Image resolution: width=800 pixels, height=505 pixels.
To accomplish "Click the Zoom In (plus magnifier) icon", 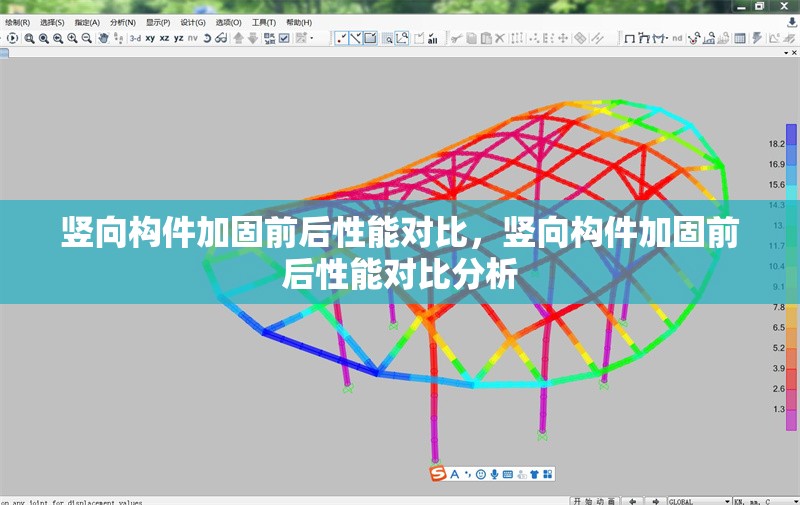I will tap(72, 38).
